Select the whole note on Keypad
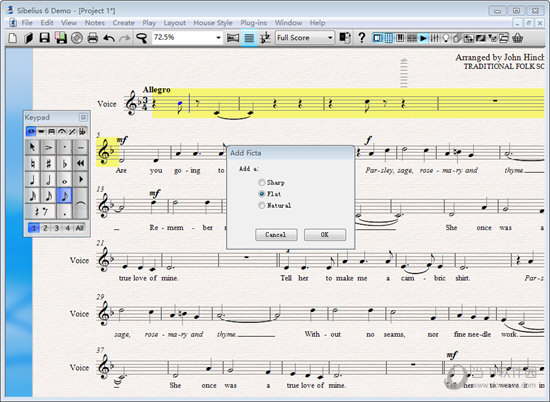Screen dimensions: 550x402 (x=65, y=180)
